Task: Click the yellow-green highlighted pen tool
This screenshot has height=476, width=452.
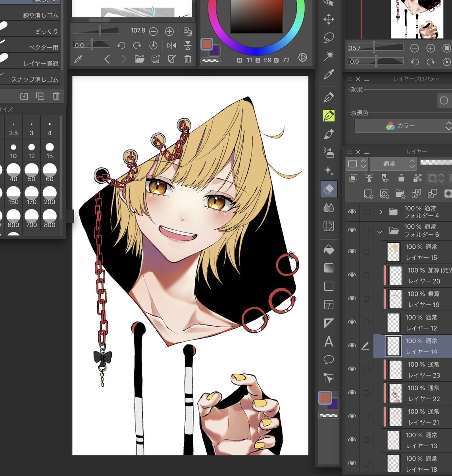Action: [329, 115]
